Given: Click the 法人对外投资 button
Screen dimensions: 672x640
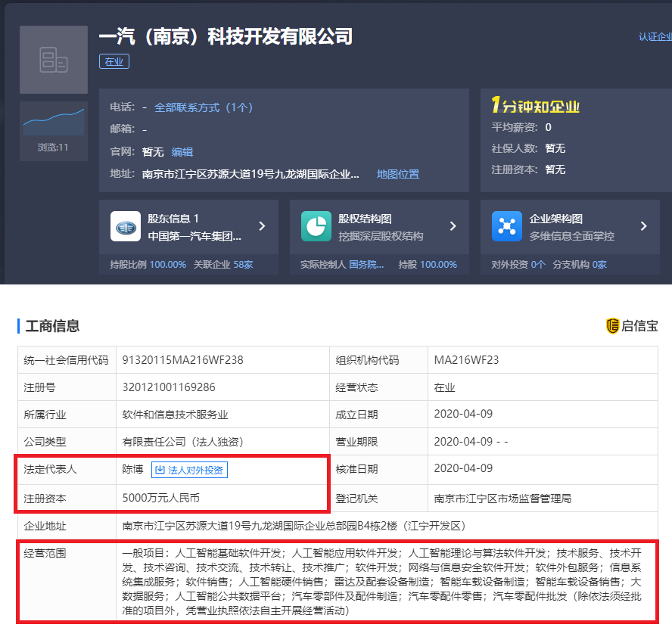Looking at the screenshot, I should point(189,470).
